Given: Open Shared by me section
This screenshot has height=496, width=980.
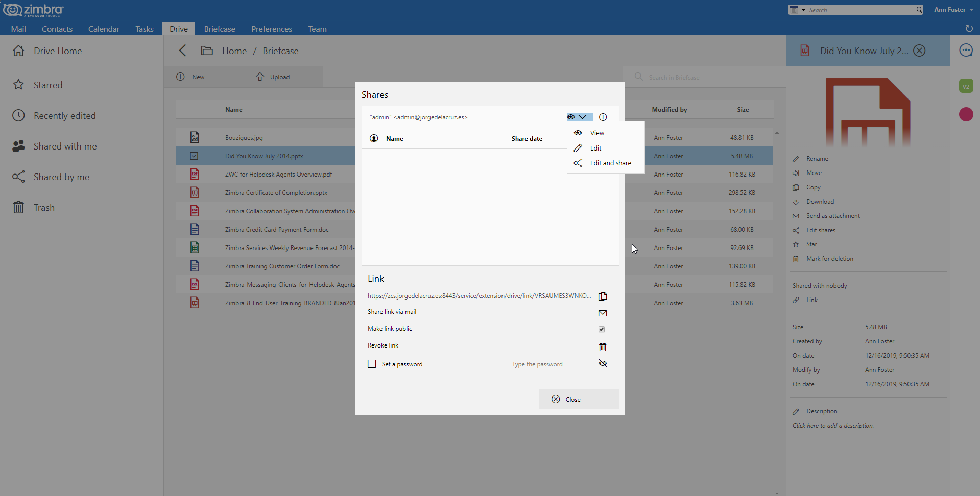Looking at the screenshot, I should 82,177.
